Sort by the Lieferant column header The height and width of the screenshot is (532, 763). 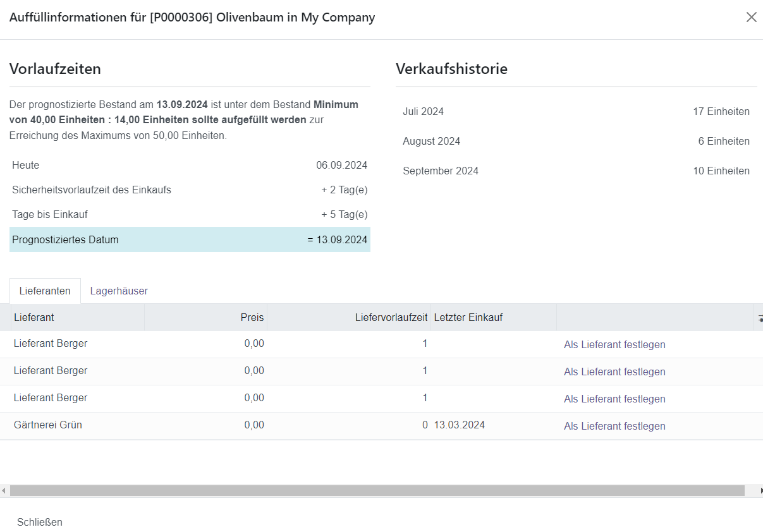pos(34,317)
